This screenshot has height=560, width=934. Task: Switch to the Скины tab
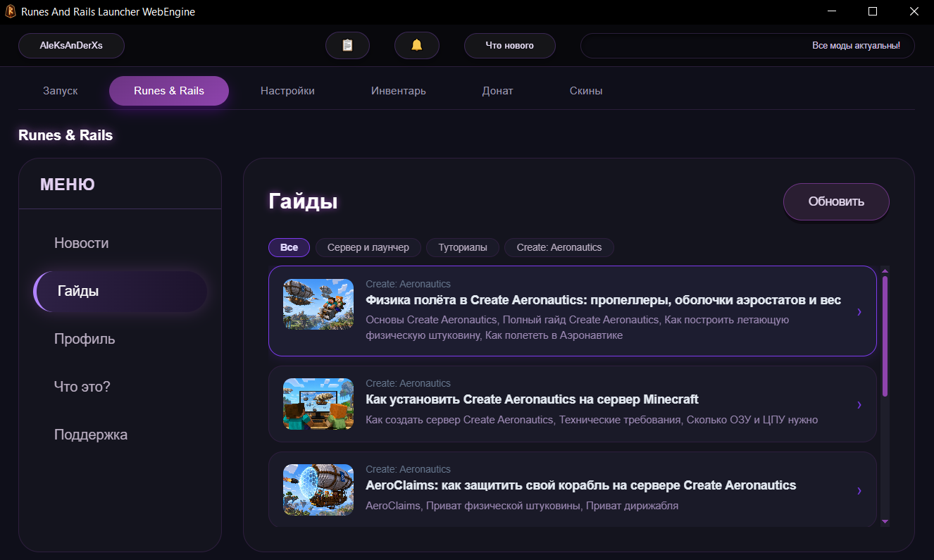pyautogui.click(x=586, y=91)
